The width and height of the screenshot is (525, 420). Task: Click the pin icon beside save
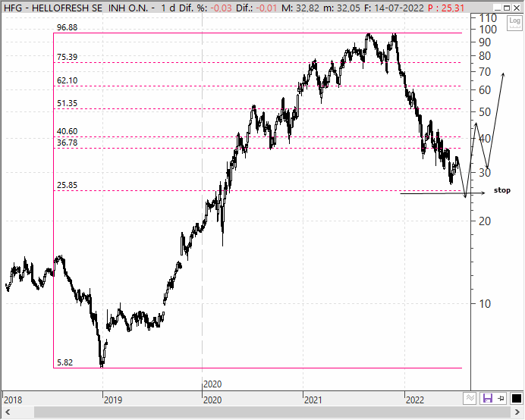(x=501, y=398)
